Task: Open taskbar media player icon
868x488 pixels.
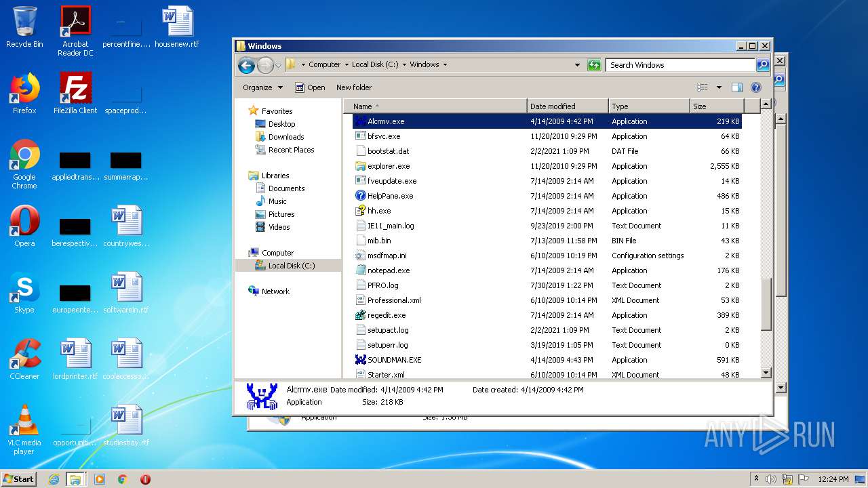Action: (x=100, y=479)
